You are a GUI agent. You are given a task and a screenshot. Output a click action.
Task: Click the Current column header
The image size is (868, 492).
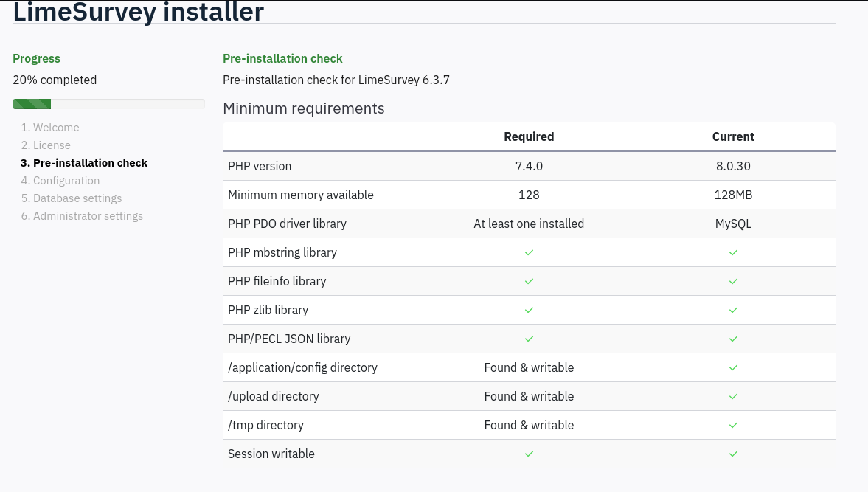point(733,136)
